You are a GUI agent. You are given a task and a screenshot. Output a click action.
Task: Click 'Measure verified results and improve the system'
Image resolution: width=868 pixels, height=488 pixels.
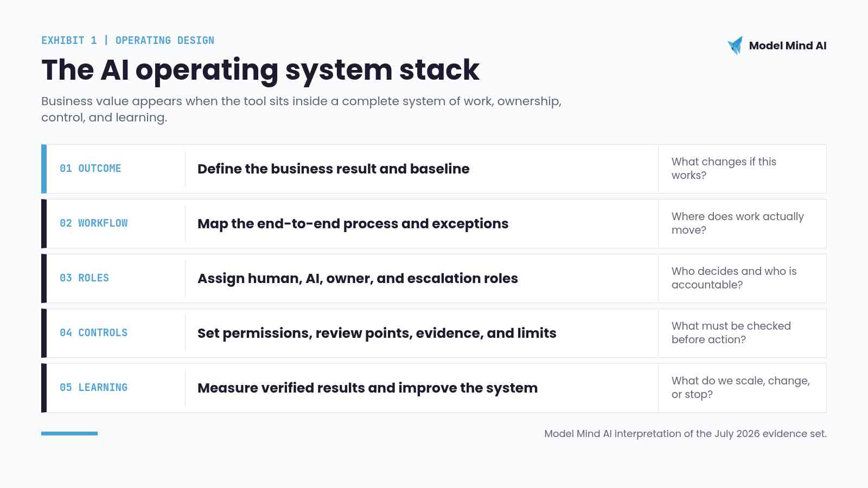(x=368, y=388)
